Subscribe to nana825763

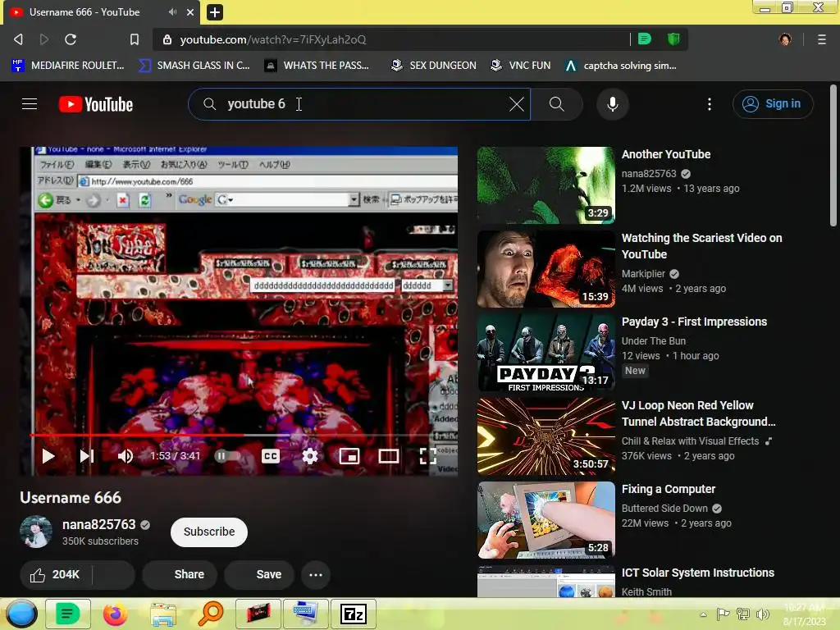[209, 532]
